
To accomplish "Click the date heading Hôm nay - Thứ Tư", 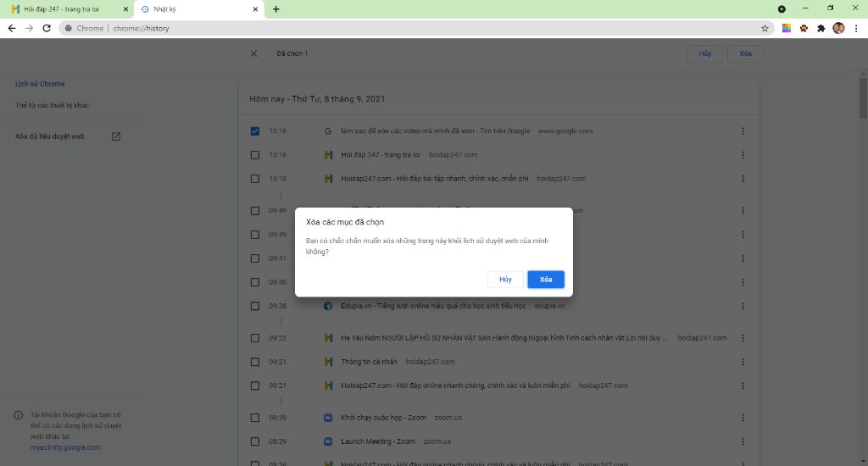I will point(317,99).
